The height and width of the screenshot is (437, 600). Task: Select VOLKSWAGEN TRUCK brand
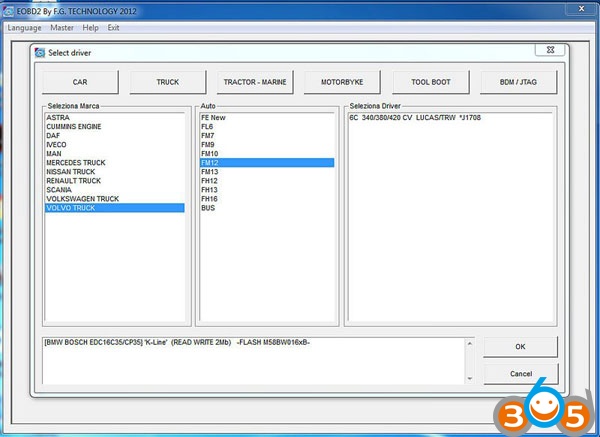pyautogui.click(x=114, y=199)
